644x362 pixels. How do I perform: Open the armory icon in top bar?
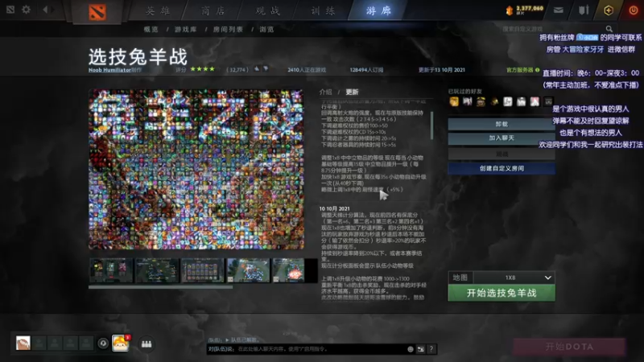pos(584,10)
